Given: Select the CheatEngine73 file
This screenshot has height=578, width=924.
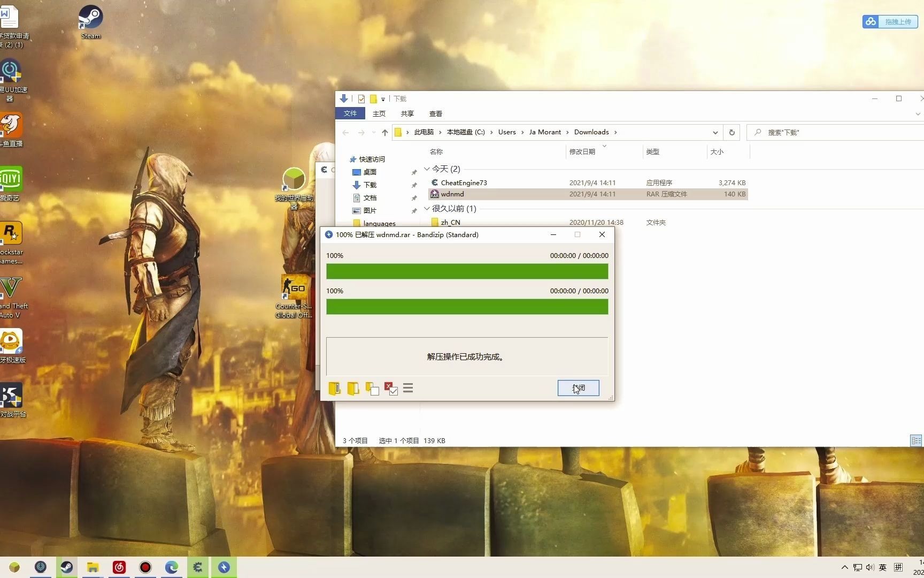Looking at the screenshot, I should pyautogui.click(x=588, y=183).
